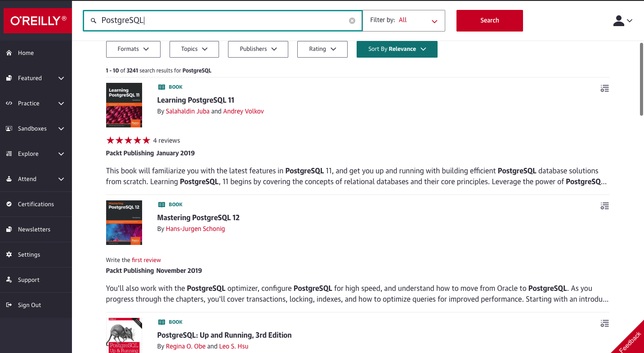Clear the search field text
Viewport: 644px width, 353px height.
[352, 21]
